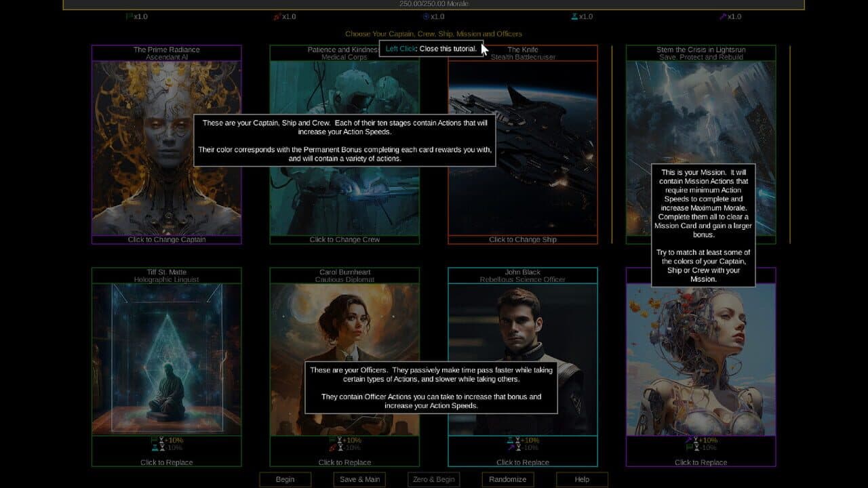Screen dimensions: 868x488
Task: Click Tiff St. Matte's +10% bonus text
Action: [173, 440]
